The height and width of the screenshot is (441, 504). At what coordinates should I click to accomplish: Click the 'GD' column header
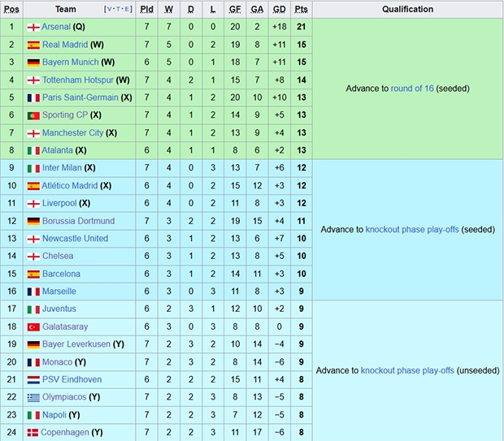coord(279,10)
